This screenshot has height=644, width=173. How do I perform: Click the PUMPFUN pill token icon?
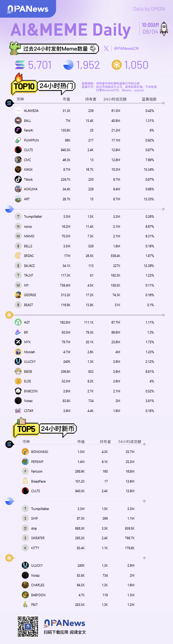coord(18,140)
